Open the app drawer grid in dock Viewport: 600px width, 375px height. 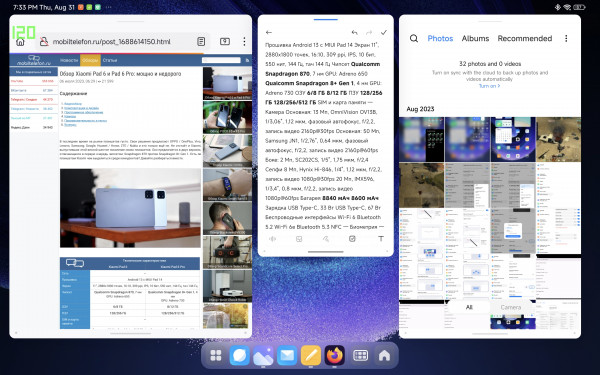point(216,355)
